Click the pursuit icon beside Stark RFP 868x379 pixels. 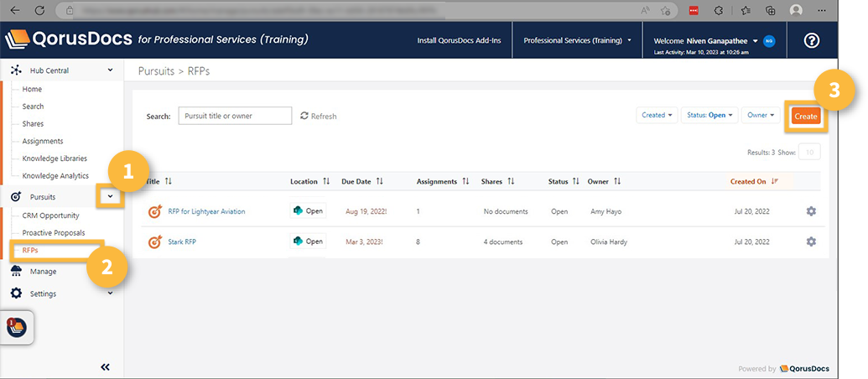coord(155,241)
